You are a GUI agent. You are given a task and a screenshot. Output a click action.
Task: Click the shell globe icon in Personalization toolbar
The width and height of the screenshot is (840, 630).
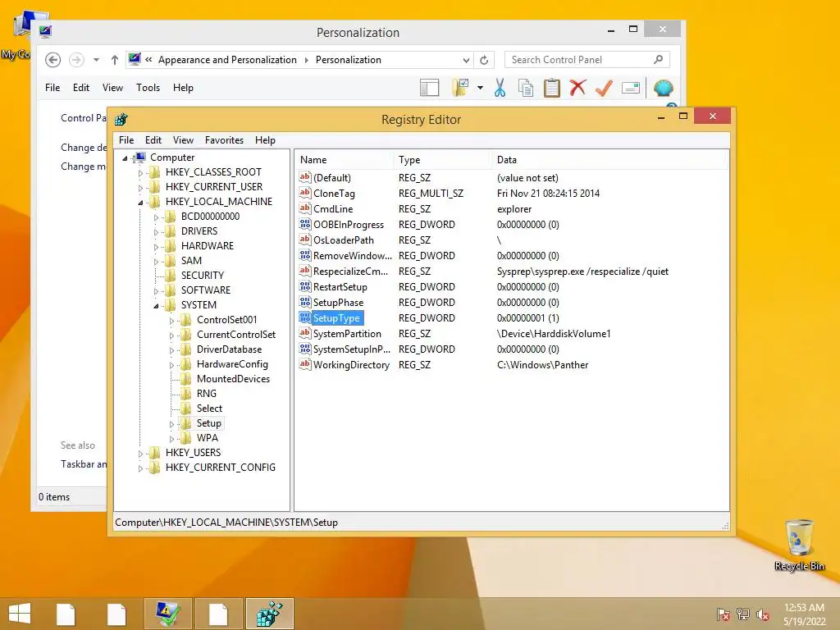(663, 88)
